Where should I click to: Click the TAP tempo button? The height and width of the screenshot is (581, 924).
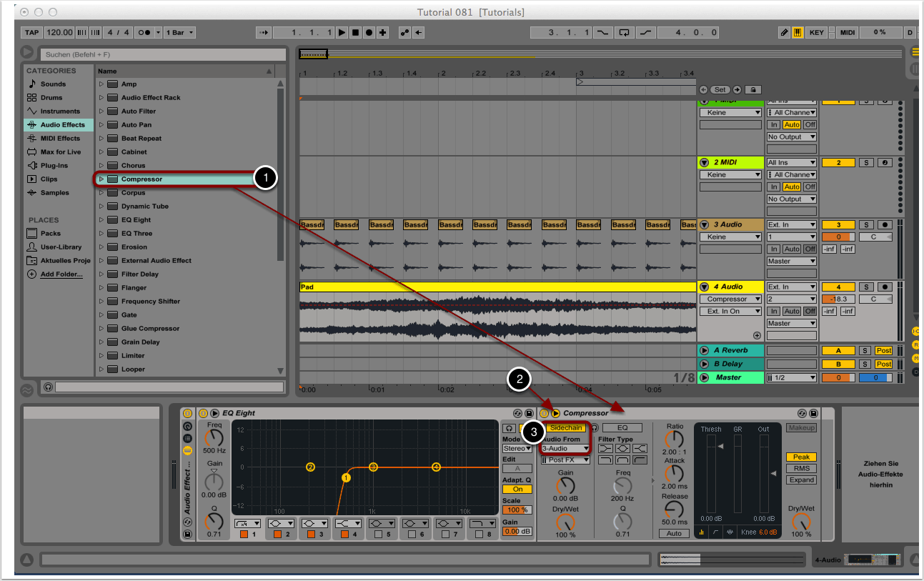coord(31,32)
